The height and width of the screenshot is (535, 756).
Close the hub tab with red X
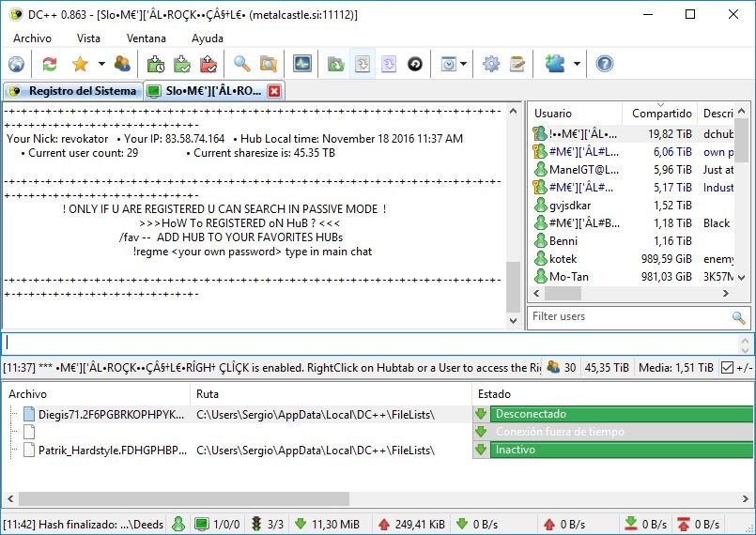(274, 91)
